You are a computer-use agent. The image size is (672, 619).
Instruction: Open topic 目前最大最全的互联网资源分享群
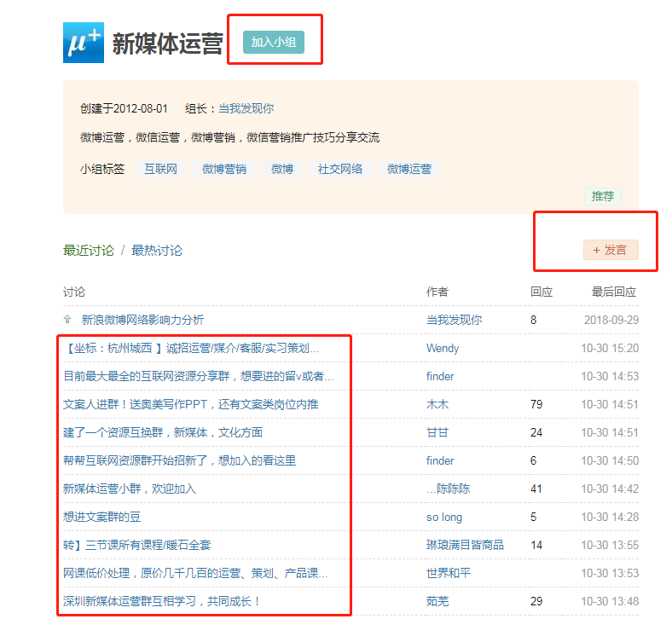pyautogui.click(x=199, y=376)
